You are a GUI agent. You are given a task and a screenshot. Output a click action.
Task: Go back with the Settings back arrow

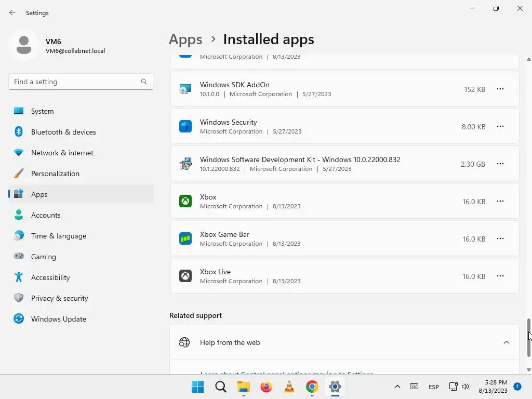click(x=12, y=12)
